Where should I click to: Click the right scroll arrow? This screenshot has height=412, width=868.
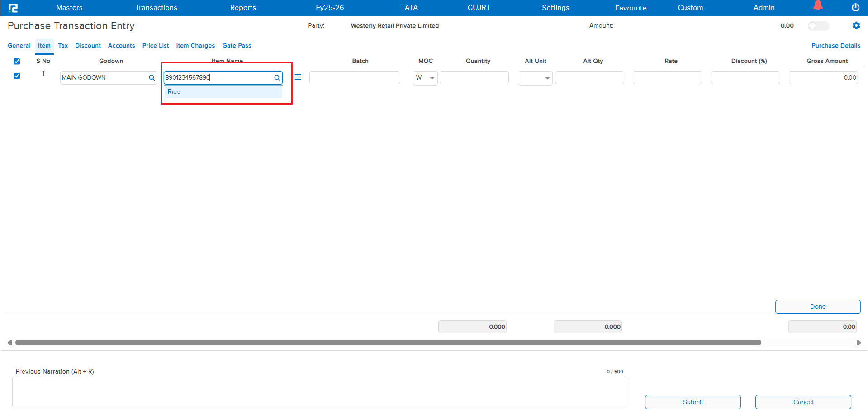[x=859, y=343]
